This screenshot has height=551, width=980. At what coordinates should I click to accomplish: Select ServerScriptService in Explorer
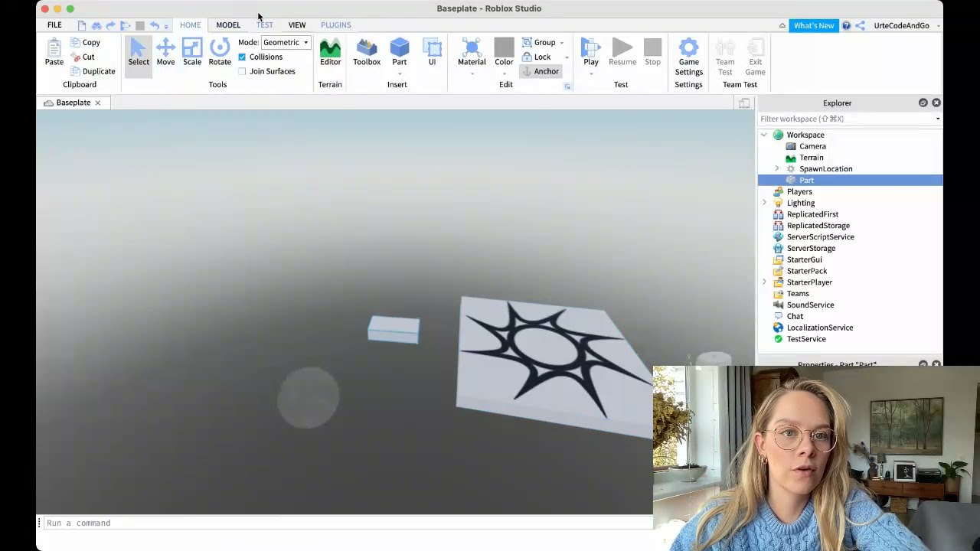coord(820,236)
